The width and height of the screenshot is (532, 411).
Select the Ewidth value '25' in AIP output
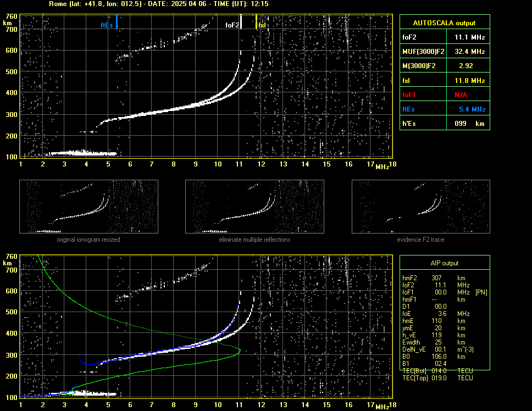pos(439,342)
